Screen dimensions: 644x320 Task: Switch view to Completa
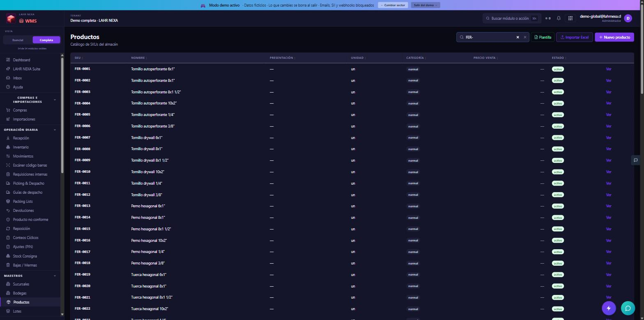tap(46, 40)
